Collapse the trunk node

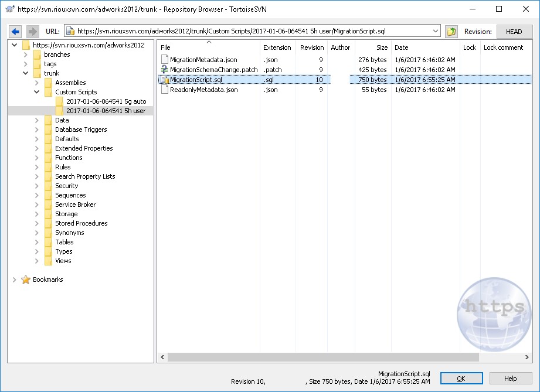point(25,73)
